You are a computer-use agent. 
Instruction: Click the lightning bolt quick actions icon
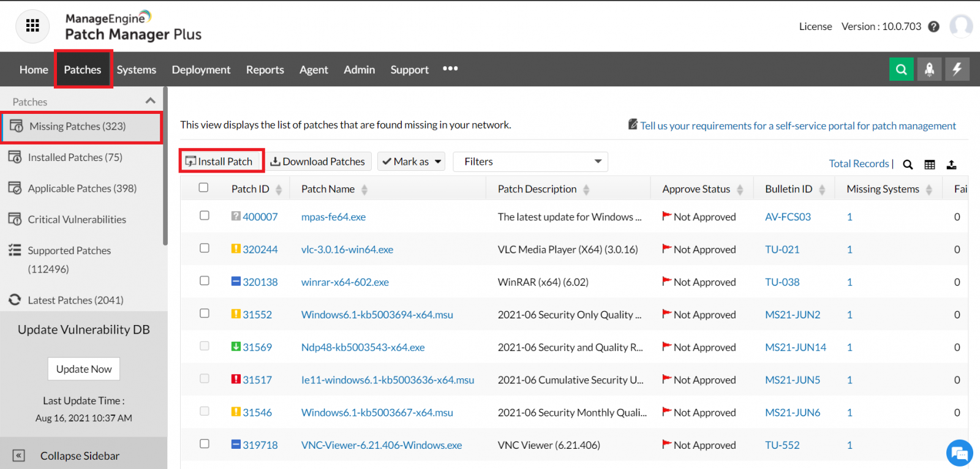tap(957, 69)
